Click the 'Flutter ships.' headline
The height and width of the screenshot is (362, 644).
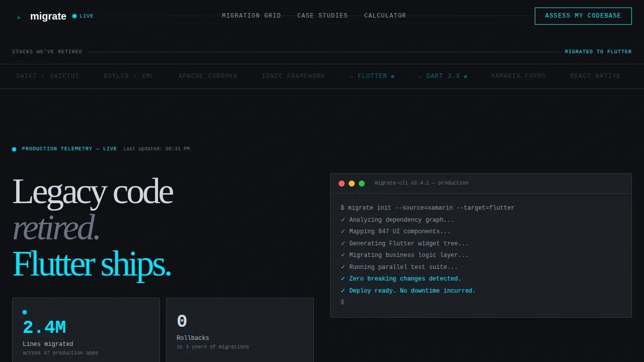(92, 264)
